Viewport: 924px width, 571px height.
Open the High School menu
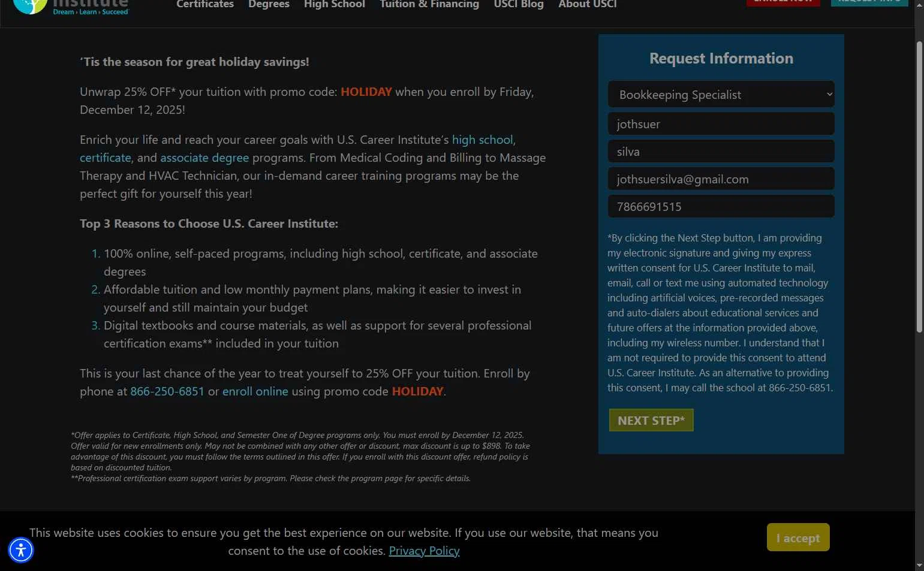(x=334, y=5)
